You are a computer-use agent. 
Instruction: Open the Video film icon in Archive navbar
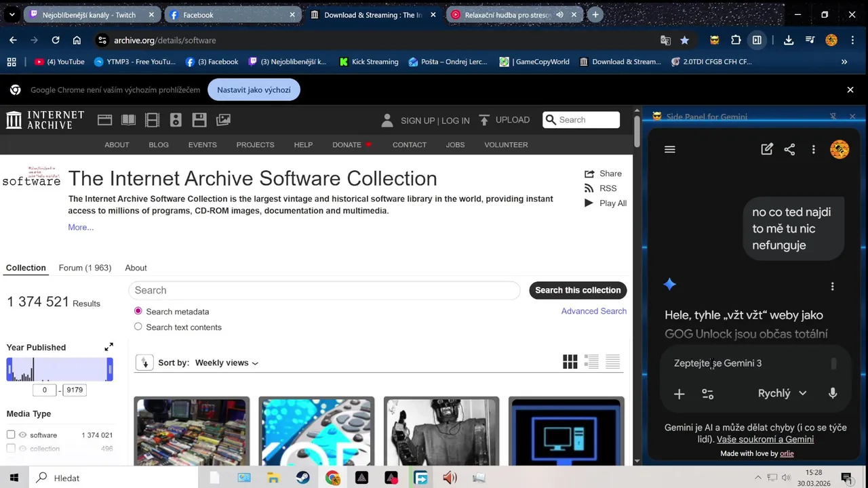pyautogui.click(x=152, y=120)
